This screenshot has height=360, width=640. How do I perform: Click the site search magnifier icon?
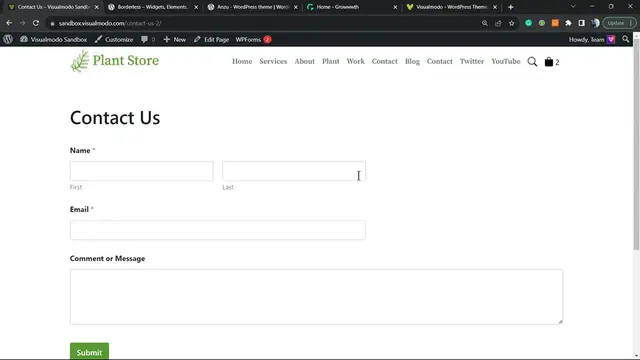coord(532,62)
